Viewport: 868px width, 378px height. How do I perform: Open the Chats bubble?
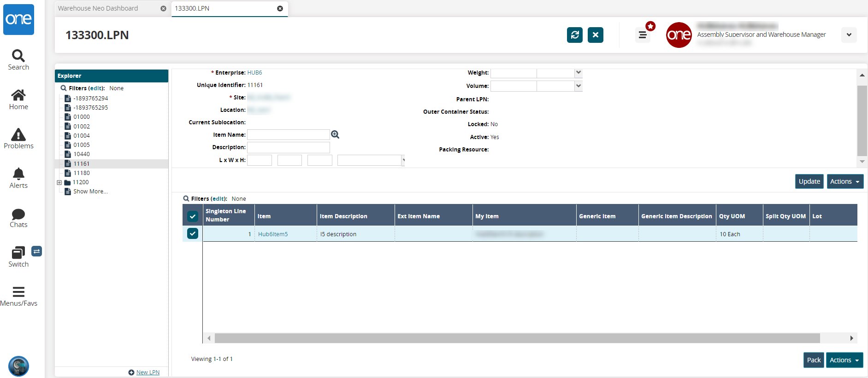coord(18,218)
